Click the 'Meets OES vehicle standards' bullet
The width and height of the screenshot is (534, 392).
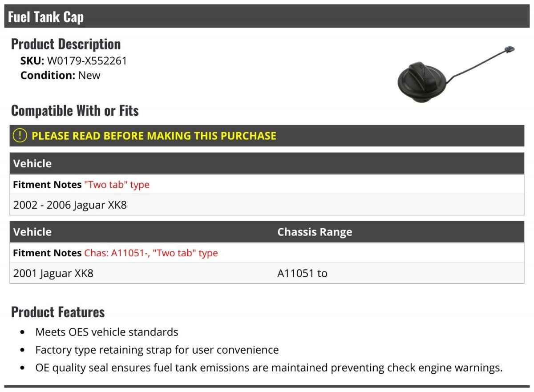pos(107,332)
